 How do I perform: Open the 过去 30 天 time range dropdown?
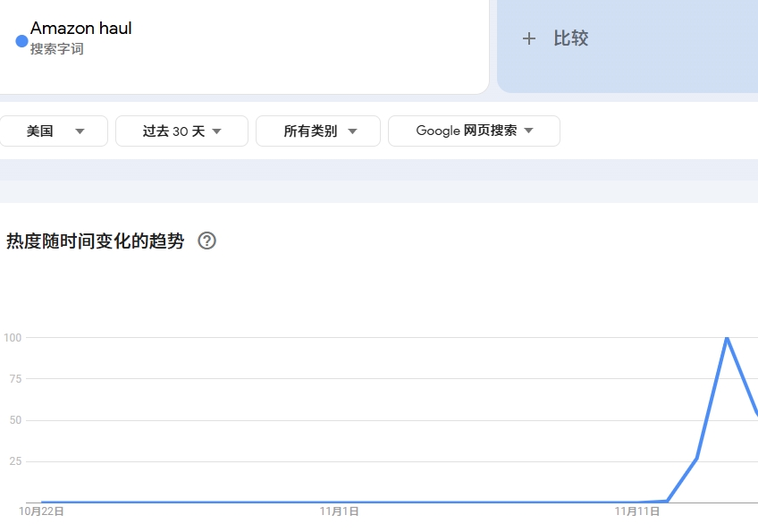coord(181,131)
